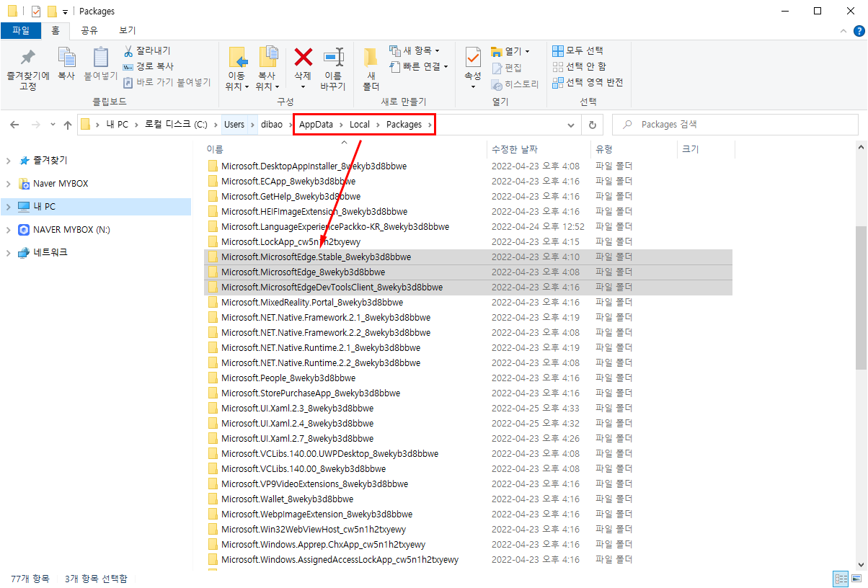Click the 복사 copy icon in clipboard group
The height and width of the screenshot is (588, 868).
(66, 63)
